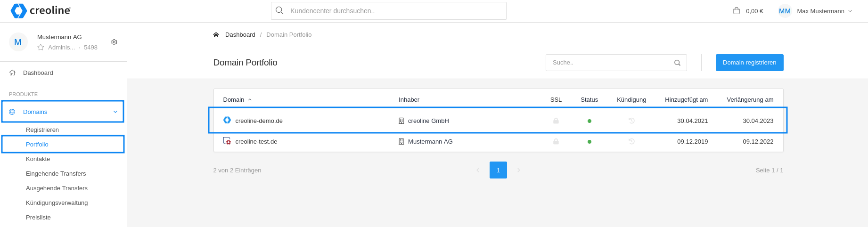Open account settings gear for Mustermann AG

pos(114,42)
